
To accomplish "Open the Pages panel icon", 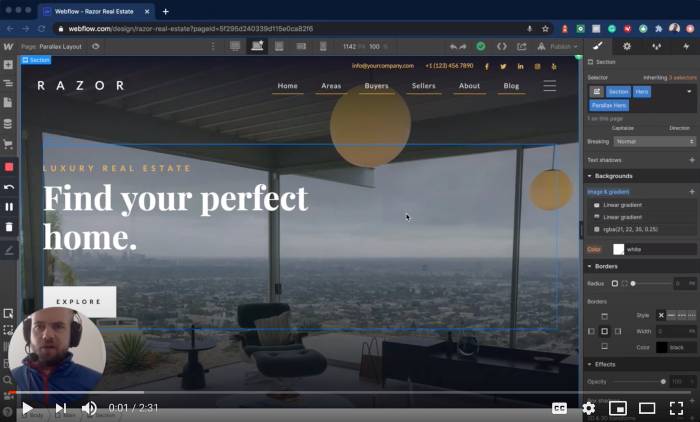I will point(8,103).
